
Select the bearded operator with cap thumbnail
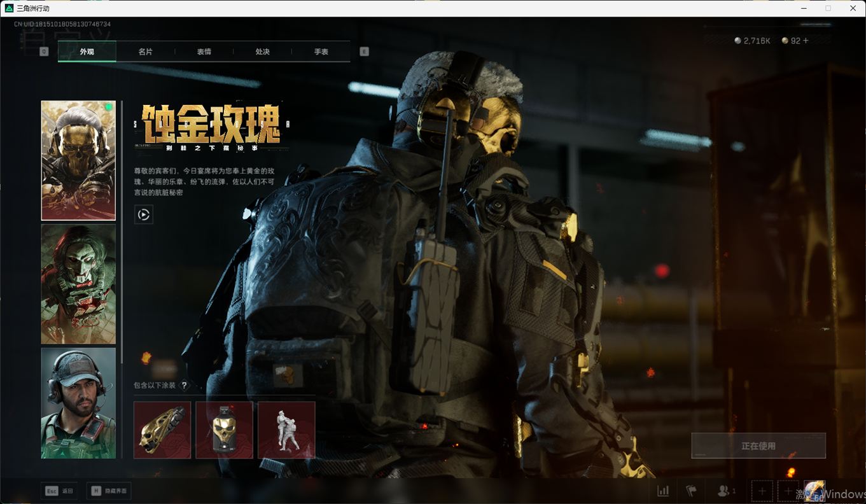(79, 403)
